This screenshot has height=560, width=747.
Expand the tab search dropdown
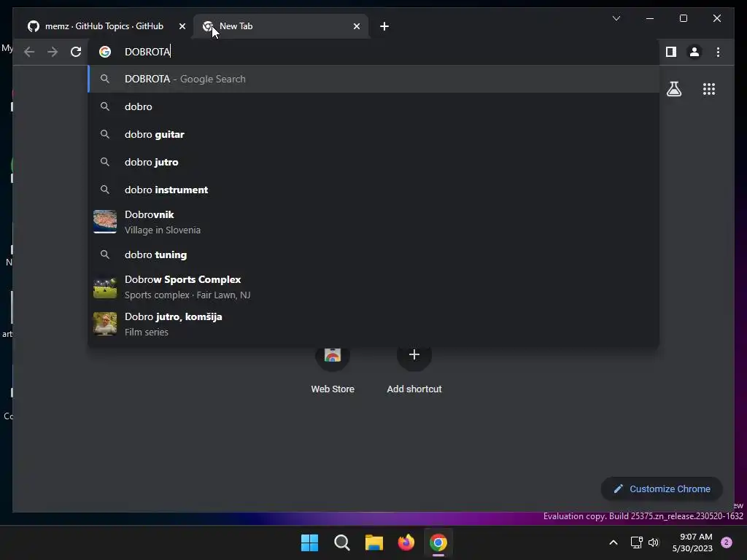tap(616, 18)
